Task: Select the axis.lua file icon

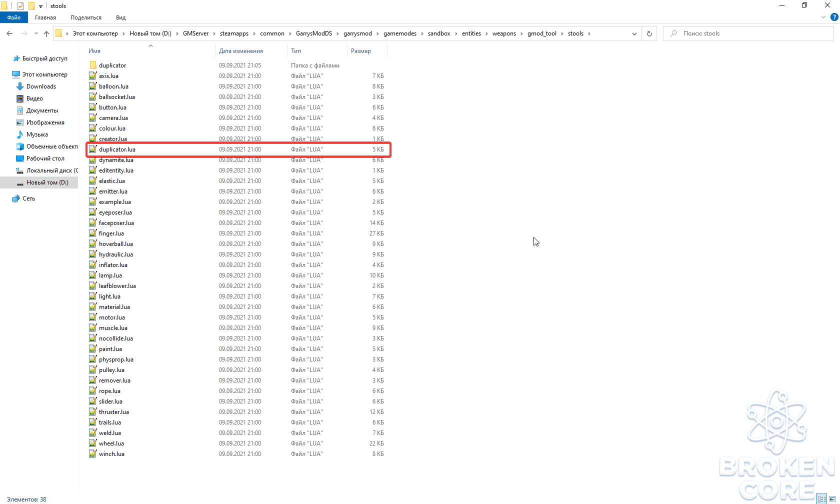Action: [x=92, y=76]
